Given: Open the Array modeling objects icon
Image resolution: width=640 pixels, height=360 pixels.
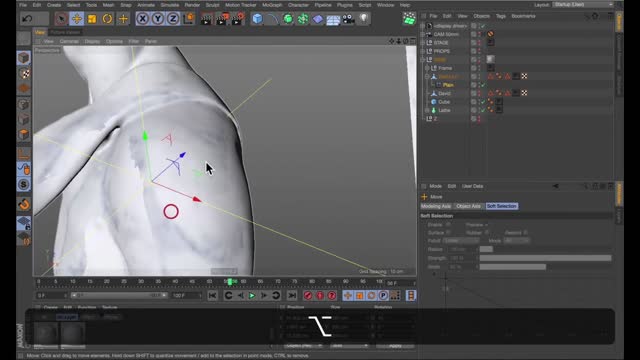Looking at the screenshot, I should (303, 19).
